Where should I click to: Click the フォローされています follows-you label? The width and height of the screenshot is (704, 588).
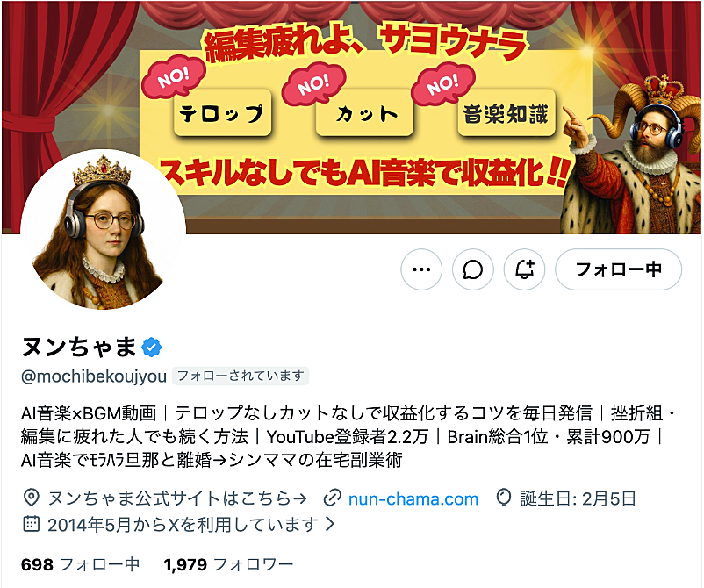point(241,376)
